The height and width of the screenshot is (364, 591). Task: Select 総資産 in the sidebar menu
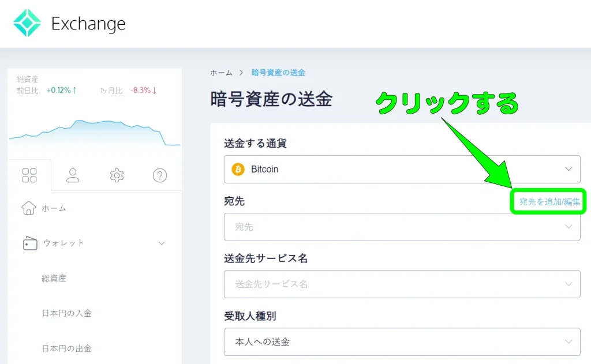pyautogui.click(x=54, y=278)
